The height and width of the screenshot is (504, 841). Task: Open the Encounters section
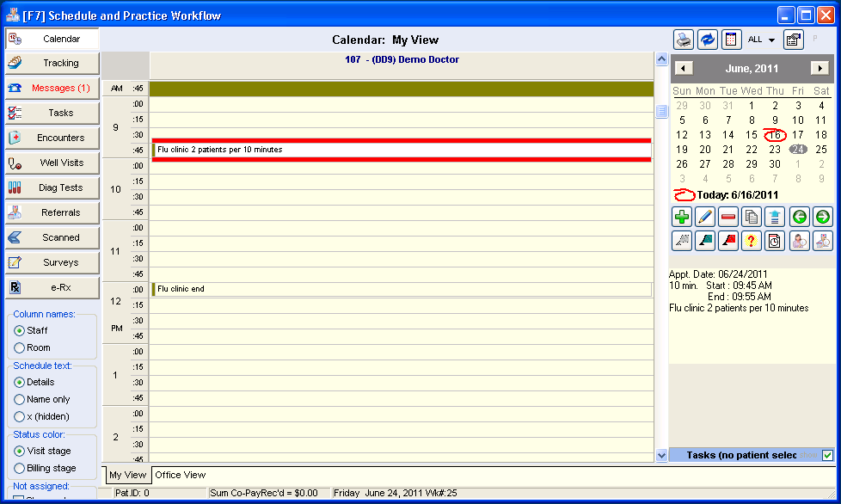point(52,138)
